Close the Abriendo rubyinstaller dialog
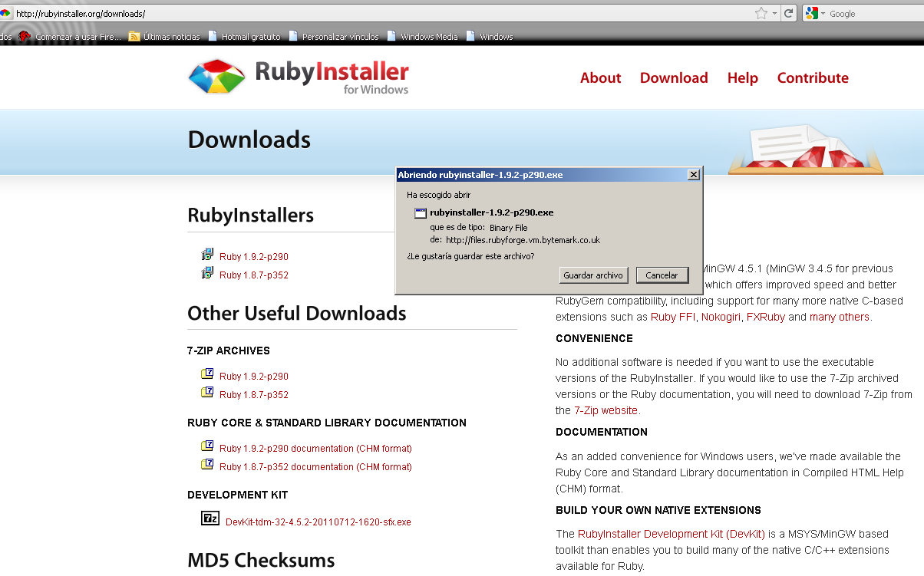924x576 pixels. [x=694, y=175]
